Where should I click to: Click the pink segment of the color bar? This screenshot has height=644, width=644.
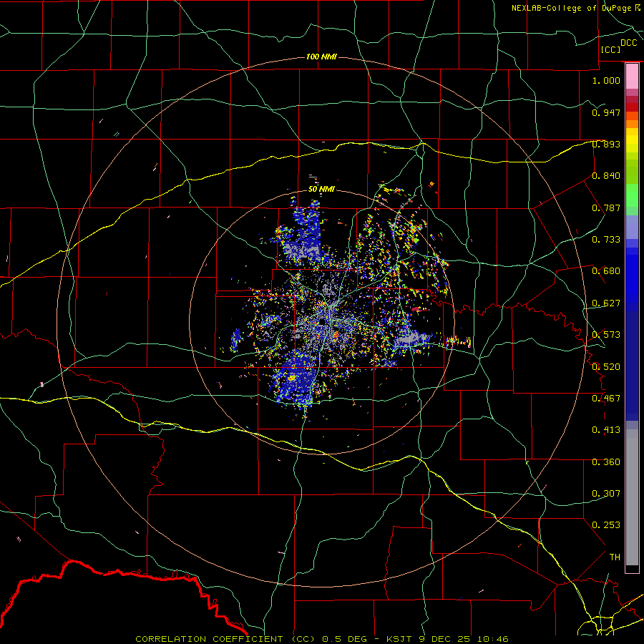pos(632,77)
